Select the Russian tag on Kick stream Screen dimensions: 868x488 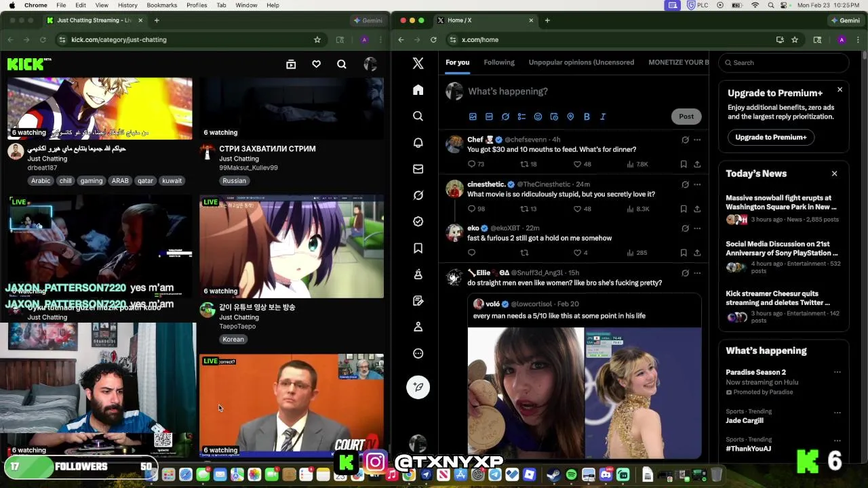pos(234,181)
